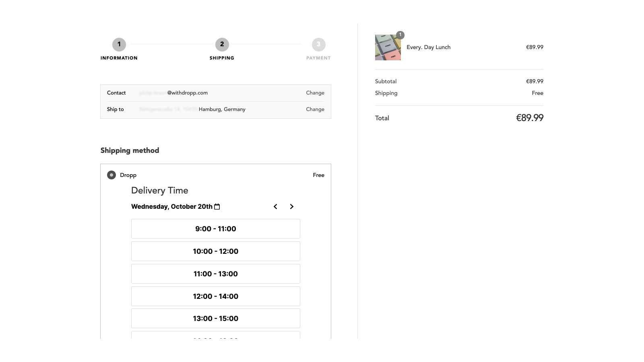The image size is (644, 362).
Task: Click the step 3 Payment circle
Action: [318, 45]
